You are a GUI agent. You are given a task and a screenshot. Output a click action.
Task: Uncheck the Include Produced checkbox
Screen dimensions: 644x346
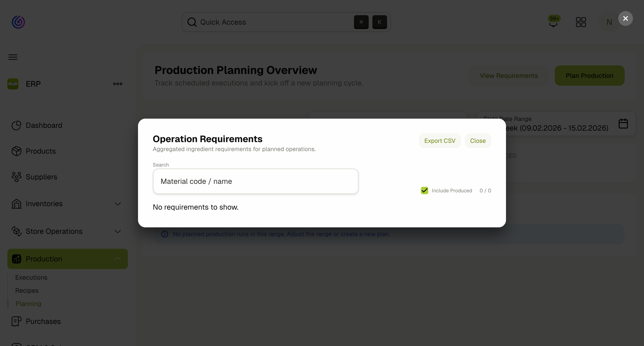click(424, 190)
